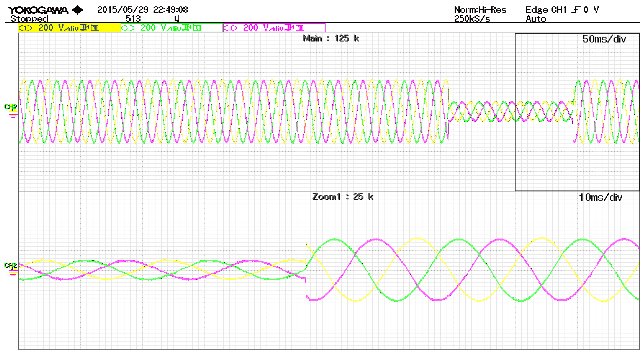Click the acquisition count 513

133,19
